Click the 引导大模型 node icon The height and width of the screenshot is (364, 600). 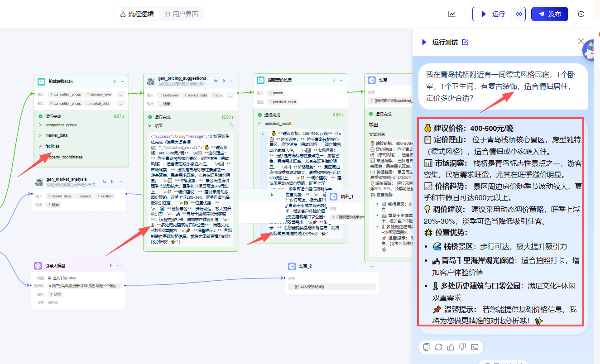pyautogui.click(x=38, y=266)
